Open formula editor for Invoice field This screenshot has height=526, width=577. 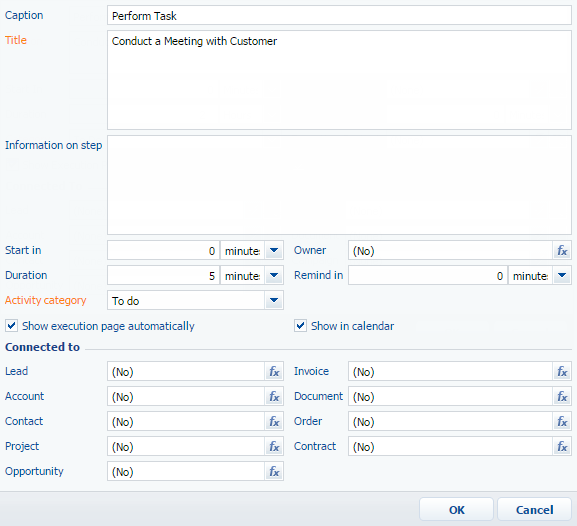(562, 371)
